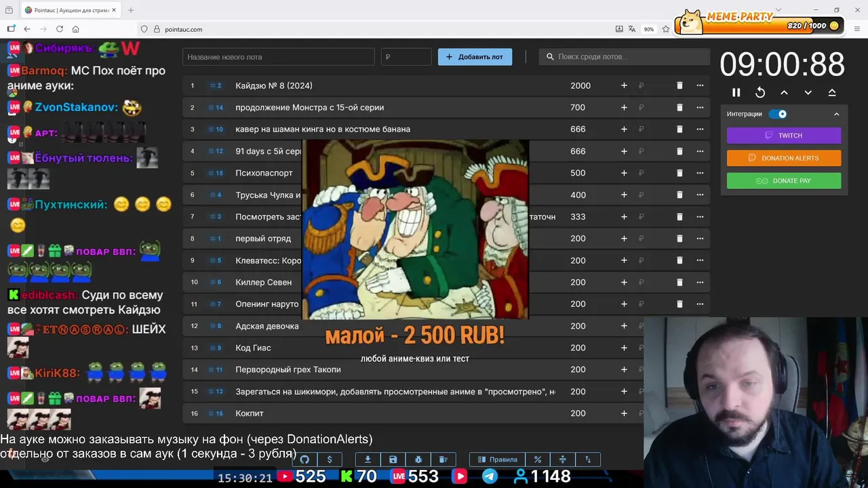Focus the new lot ₽ amount field
Screen dimensions: 868x488
coord(406,57)
